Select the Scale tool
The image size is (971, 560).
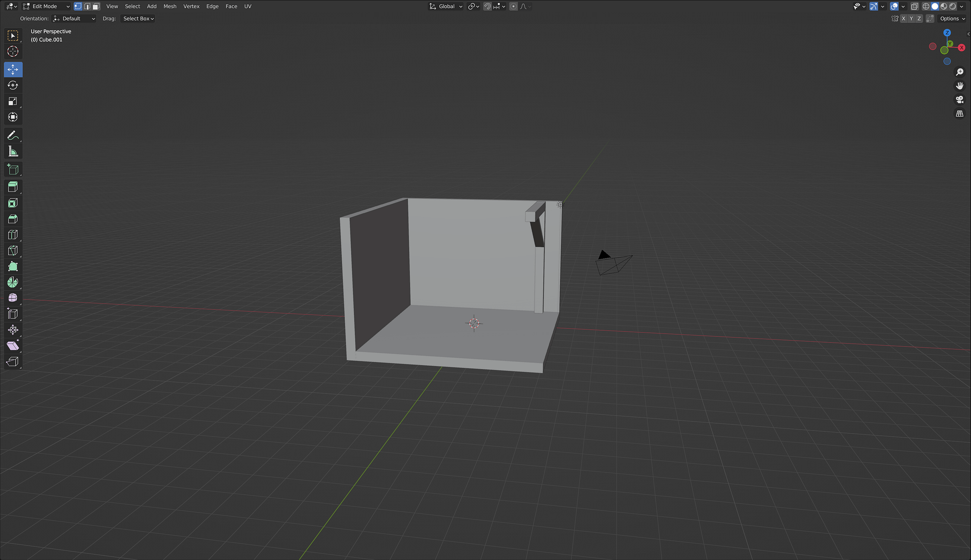pyautogui.click(x=13, y=102)
